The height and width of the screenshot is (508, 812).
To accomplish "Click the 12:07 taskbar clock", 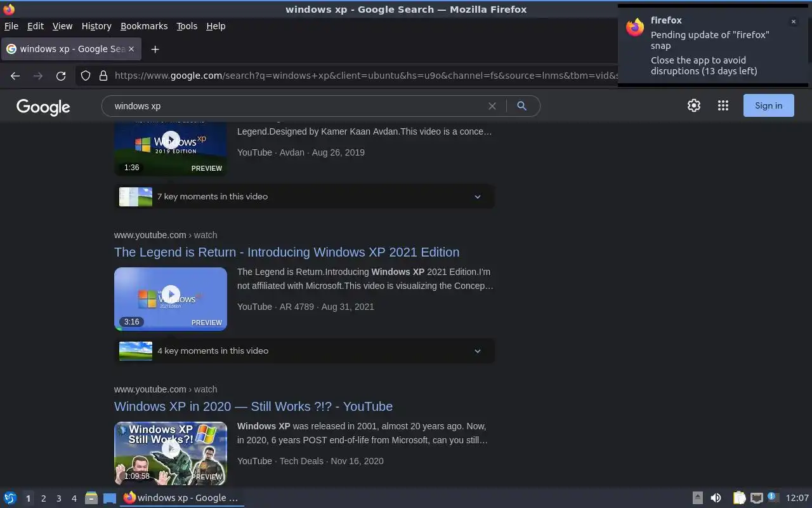I will 797,498.
